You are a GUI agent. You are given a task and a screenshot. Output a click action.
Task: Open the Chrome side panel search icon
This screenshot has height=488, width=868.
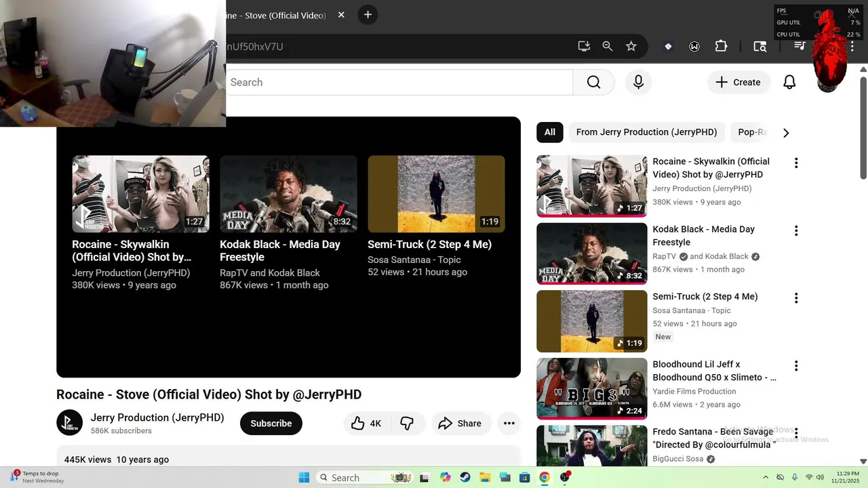click(760, 46)
